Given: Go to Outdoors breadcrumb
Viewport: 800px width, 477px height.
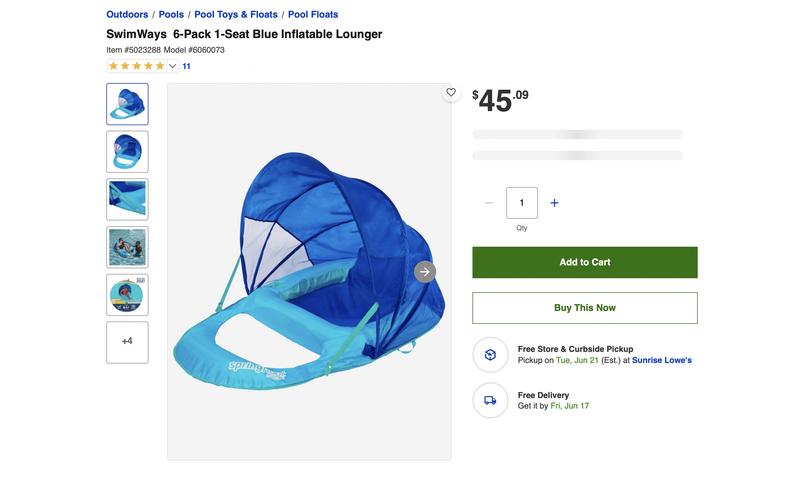Looking at the screenshot, I should click(127, 14).
